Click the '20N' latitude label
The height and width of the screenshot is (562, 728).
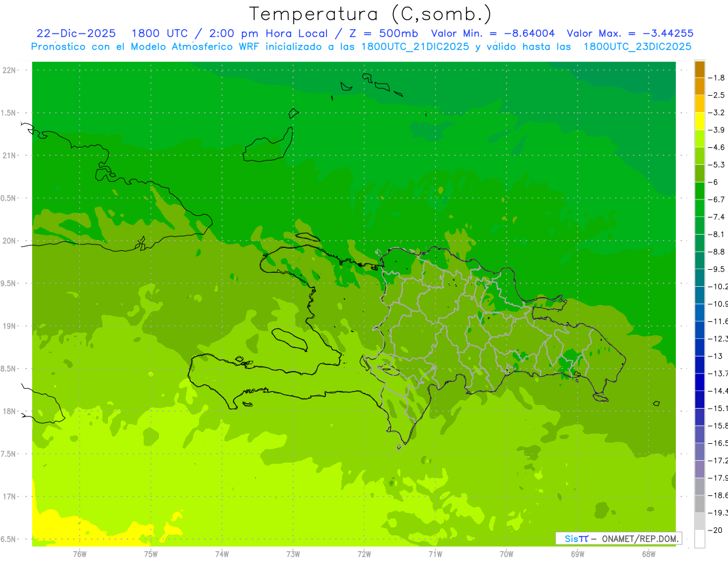click(x=8, y=241)
